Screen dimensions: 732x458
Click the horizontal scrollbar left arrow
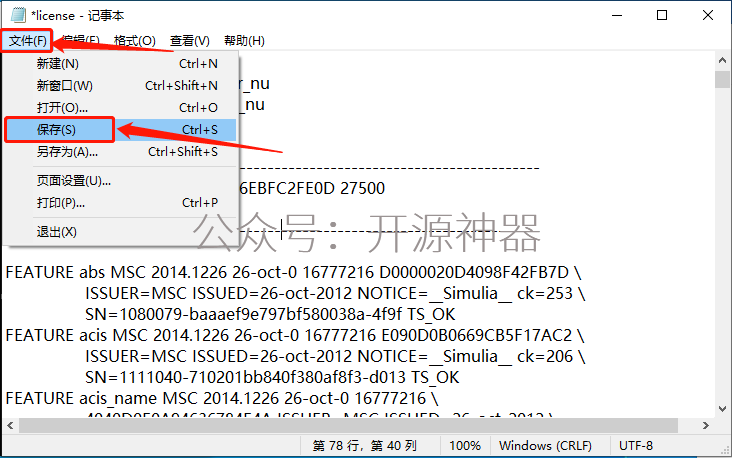click(10, 425)
